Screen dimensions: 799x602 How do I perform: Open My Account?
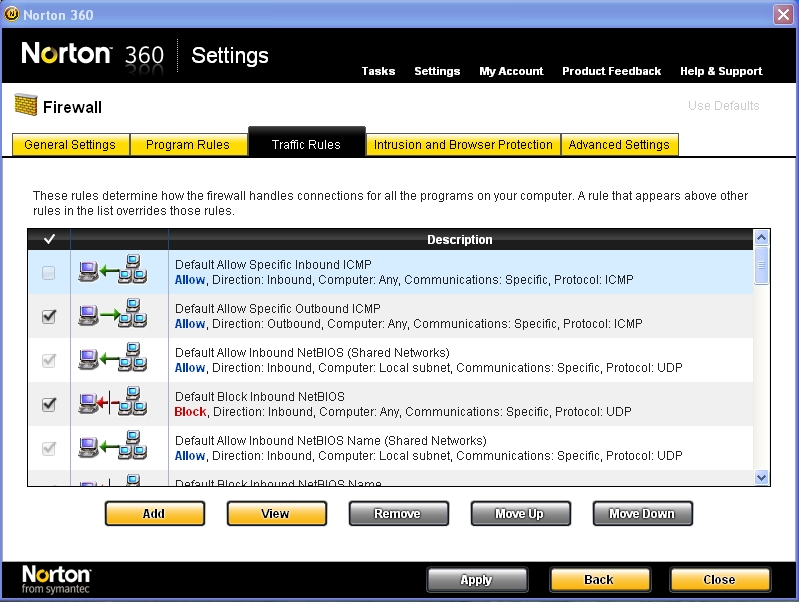coord(511,71)
